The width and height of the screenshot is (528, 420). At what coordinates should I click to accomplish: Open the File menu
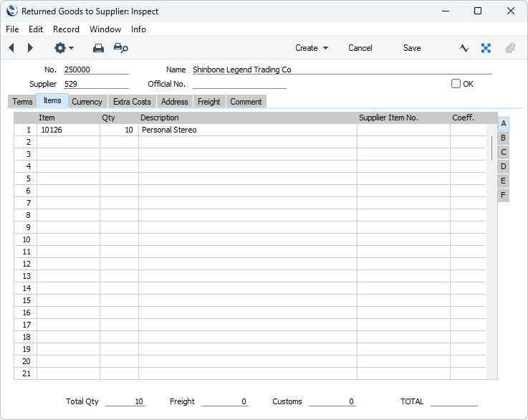[x=12, y=29]
